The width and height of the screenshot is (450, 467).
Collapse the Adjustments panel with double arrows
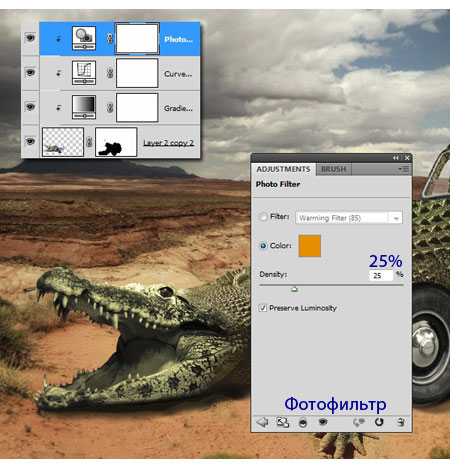tap(396, 158)
